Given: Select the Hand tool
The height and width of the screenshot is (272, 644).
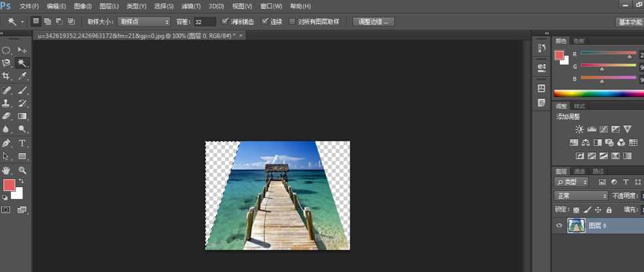Looking at the screenshot, I should coord(7,170).
